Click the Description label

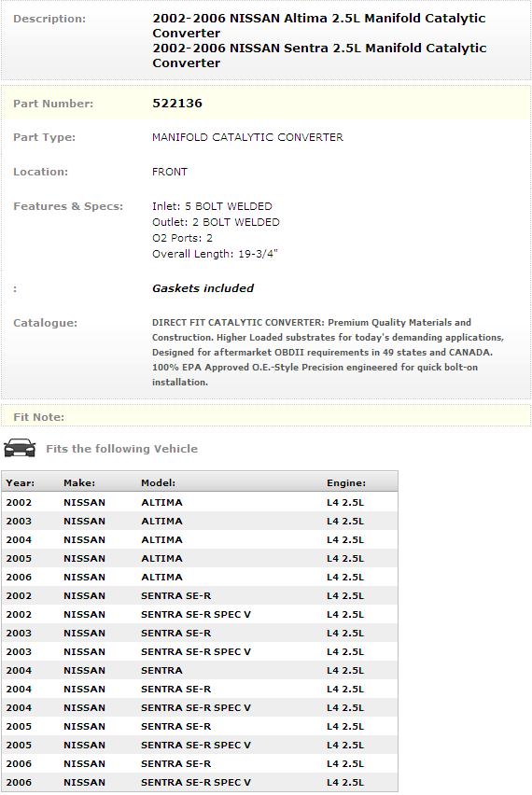(x=49, y=19)
